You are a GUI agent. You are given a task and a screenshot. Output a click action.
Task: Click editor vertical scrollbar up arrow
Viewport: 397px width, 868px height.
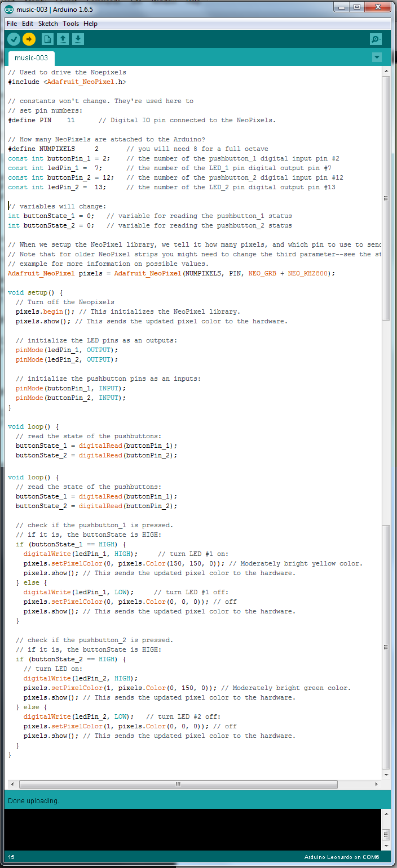[386, 72]
